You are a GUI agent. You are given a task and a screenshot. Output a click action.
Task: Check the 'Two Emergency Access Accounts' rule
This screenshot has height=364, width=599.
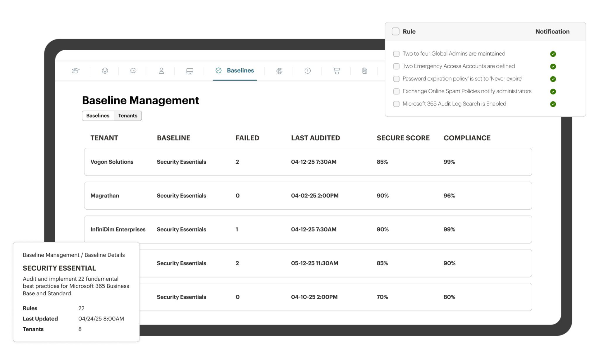[x=396, y=66]
